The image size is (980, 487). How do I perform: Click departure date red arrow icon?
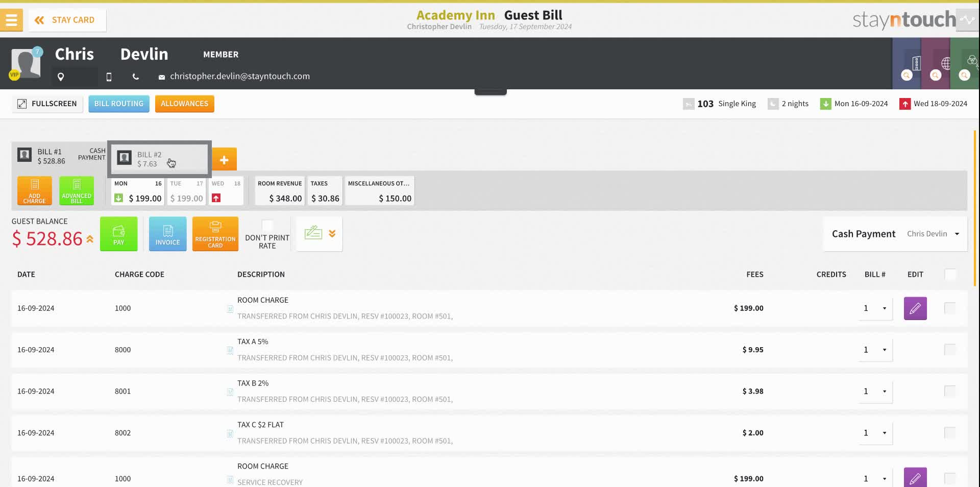[905, 104]
